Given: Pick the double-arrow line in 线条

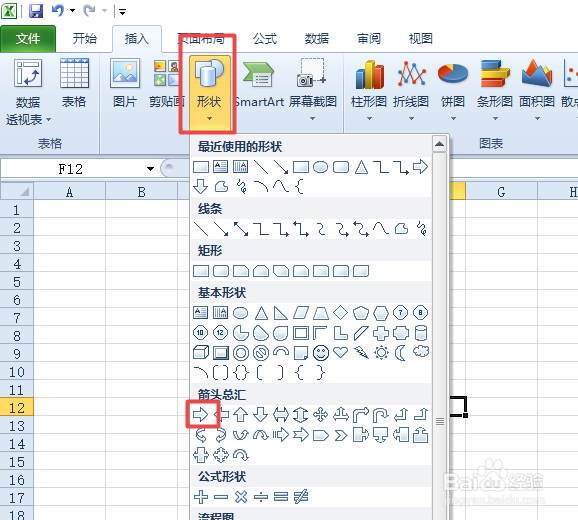Looking at the screenshot, I should point(241,229).
